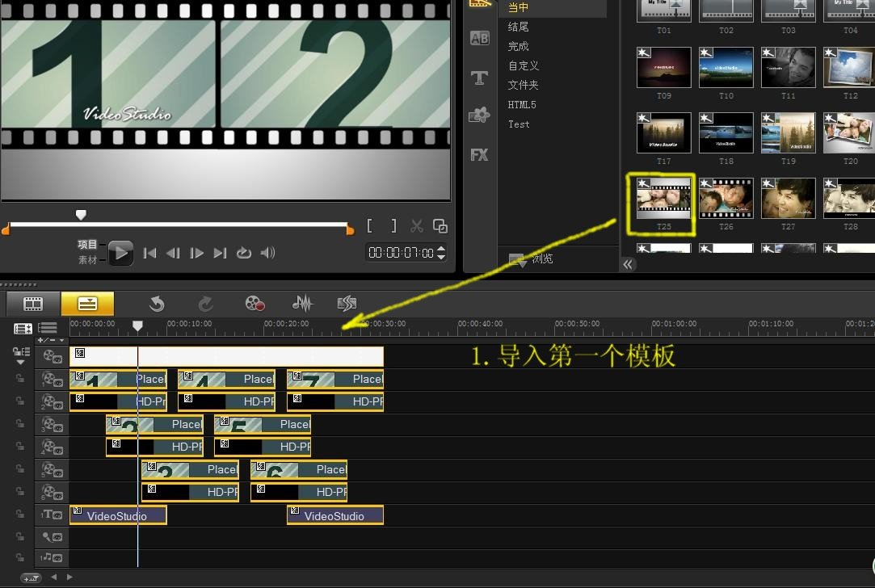This screenshot has height=588, width=875.
Task: Open the Title (T) library
Action: click(479, 78)
